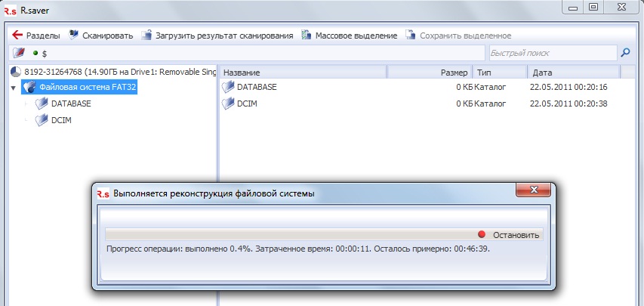Click the Быстрый поиск search field
The height and width of the screenshot is (306, 644).
point(553,53)
